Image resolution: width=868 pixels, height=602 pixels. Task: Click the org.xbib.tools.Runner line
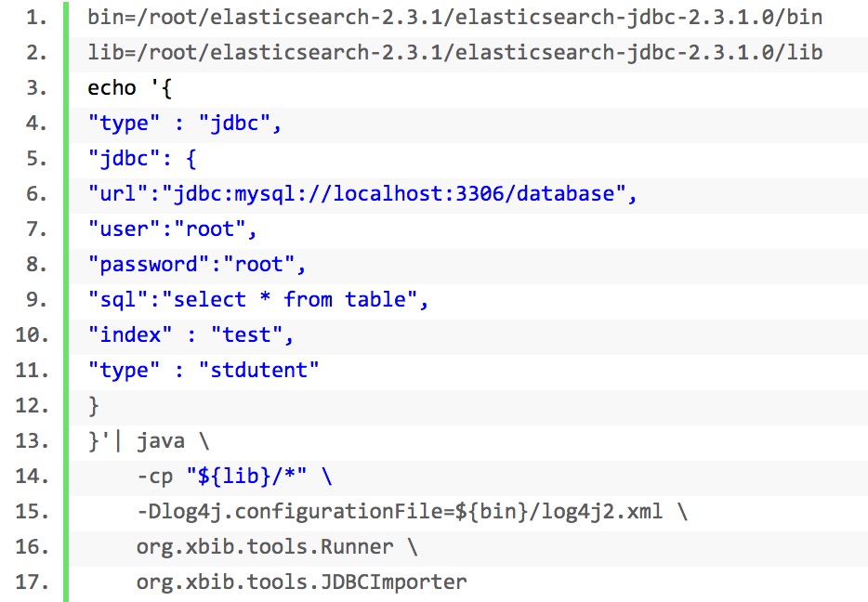[277, 547]
